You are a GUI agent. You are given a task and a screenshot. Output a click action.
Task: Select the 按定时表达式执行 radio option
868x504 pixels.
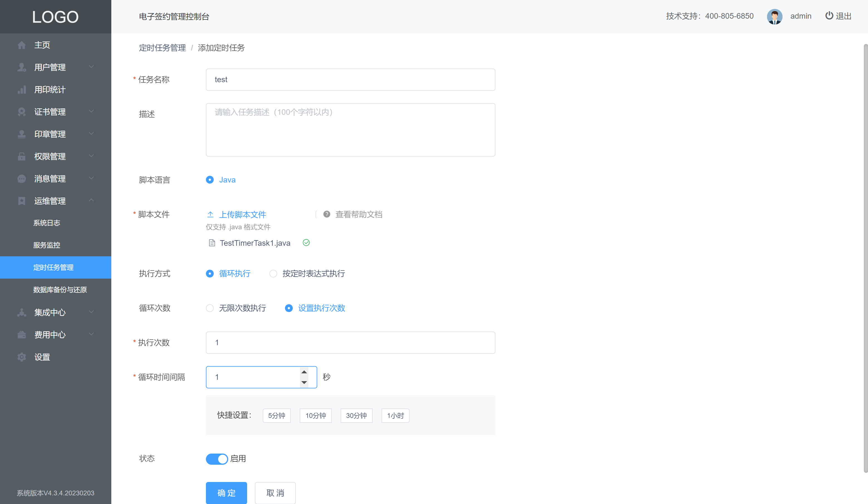tap(273, 274)
